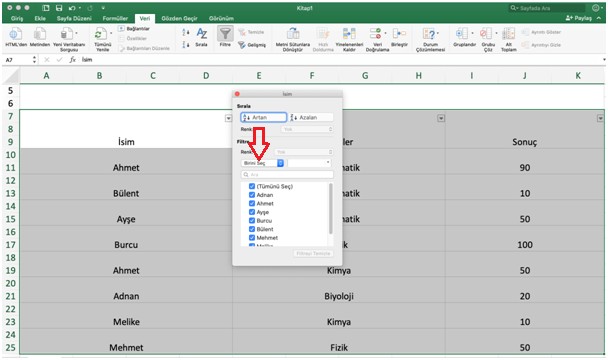Click the smiley feedback icon
The width and height of the screenshot is (608, 360).
(x=596, y=8)
